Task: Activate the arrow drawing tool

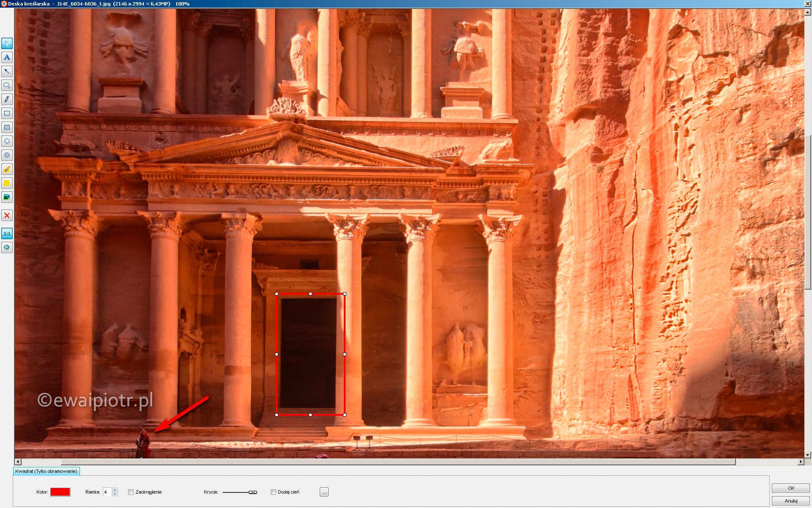Action: click(x=7, y=71)
